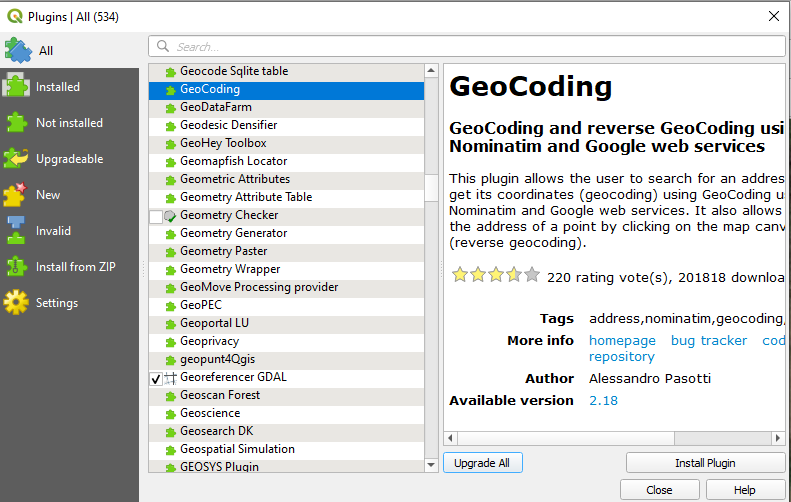This screenshot has height=502, width=791.
Task: Switch to the Installed plugins tab
Action: pos(69,87)
